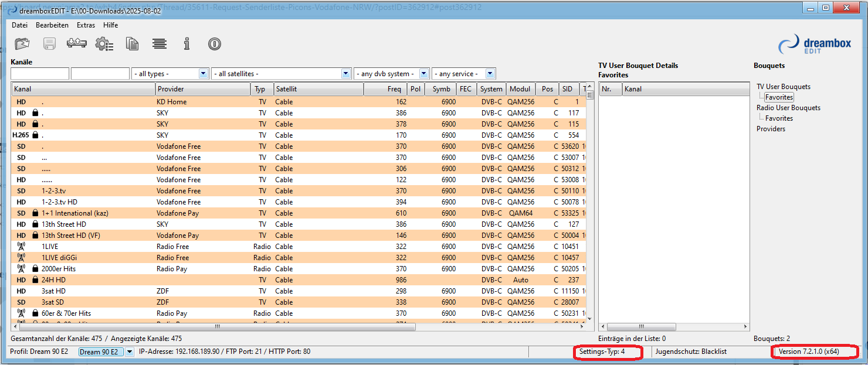Select the Providers tree node
This screenshot has height=365, width=868.
click(771, 129)
